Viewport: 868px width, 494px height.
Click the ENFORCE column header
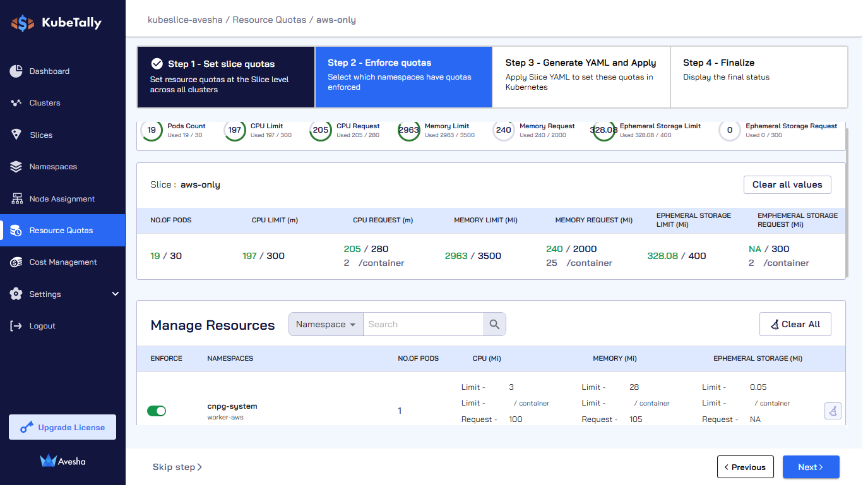pyautogui.click(x=166, y=358)
